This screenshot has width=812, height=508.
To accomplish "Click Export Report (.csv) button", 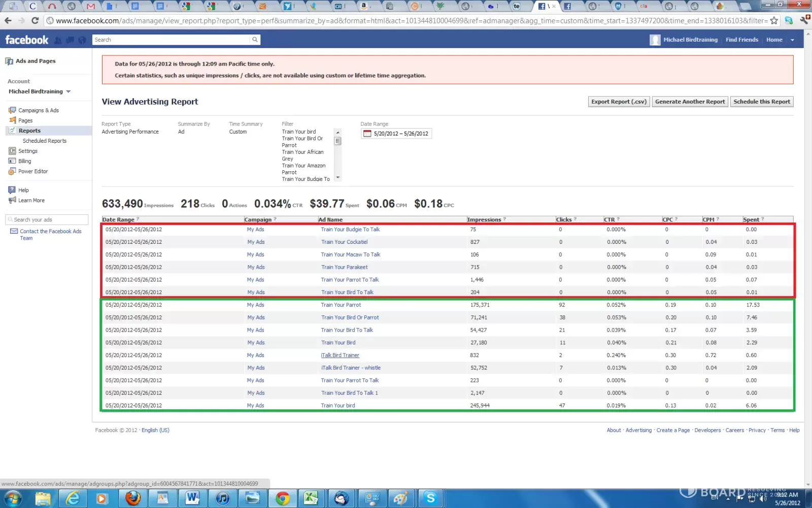I will click(x=619, y=102).
